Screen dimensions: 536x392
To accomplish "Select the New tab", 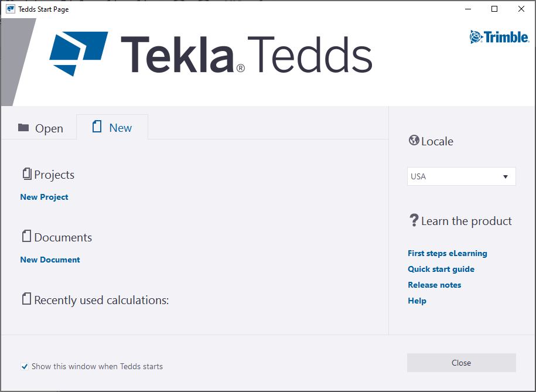I will 112,128.
